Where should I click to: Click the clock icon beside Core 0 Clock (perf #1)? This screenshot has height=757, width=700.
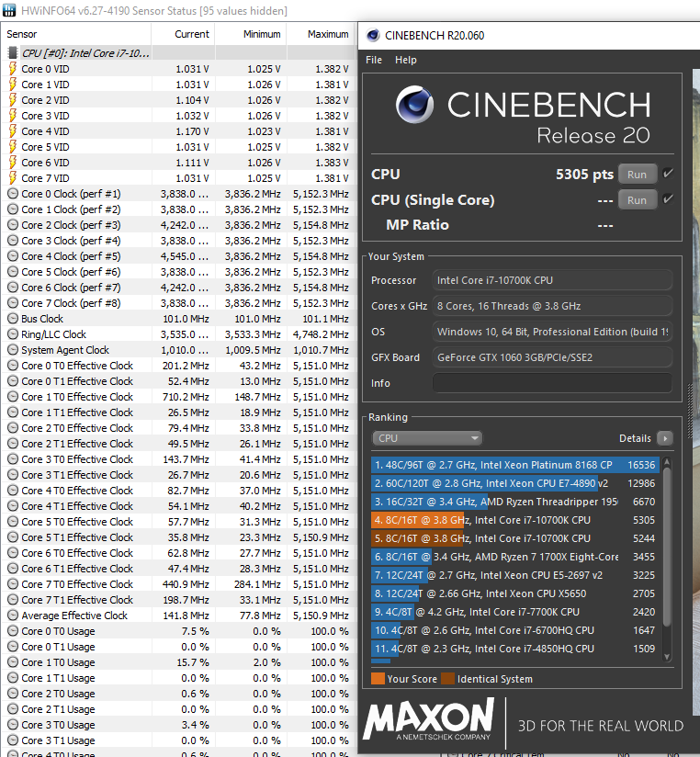[x=13, y=194]
